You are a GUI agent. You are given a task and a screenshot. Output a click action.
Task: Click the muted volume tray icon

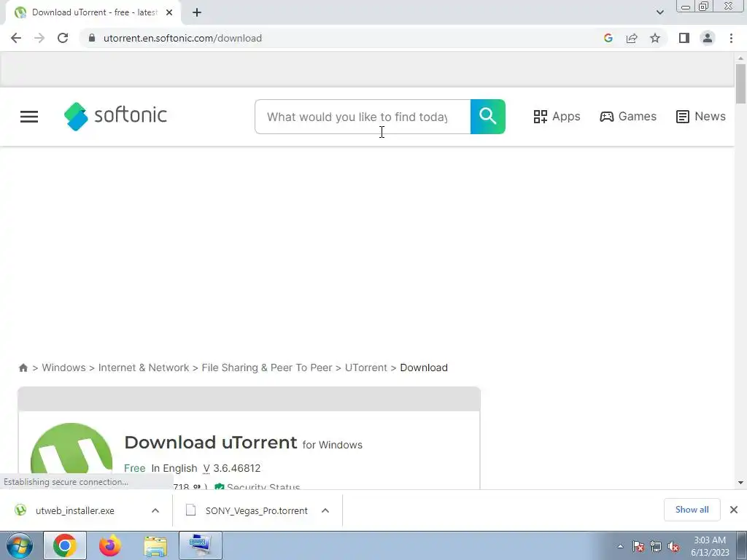(673, 546)
